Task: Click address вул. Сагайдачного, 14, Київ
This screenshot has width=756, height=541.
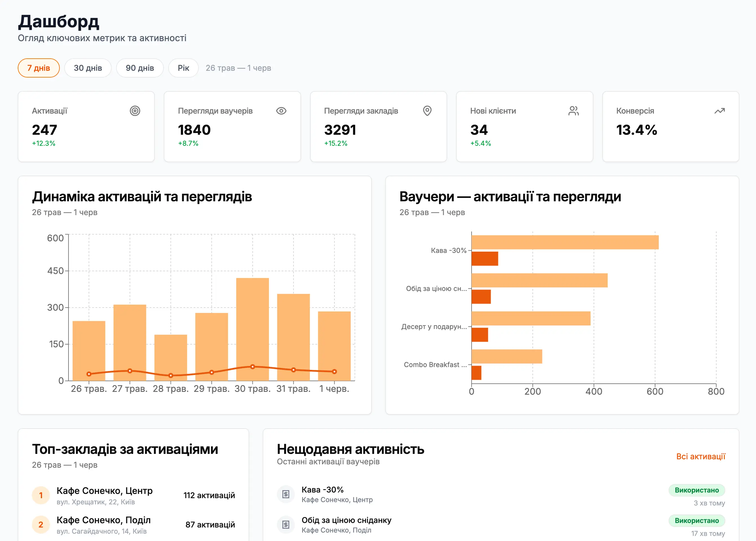Action: click(x=101, y=531)
